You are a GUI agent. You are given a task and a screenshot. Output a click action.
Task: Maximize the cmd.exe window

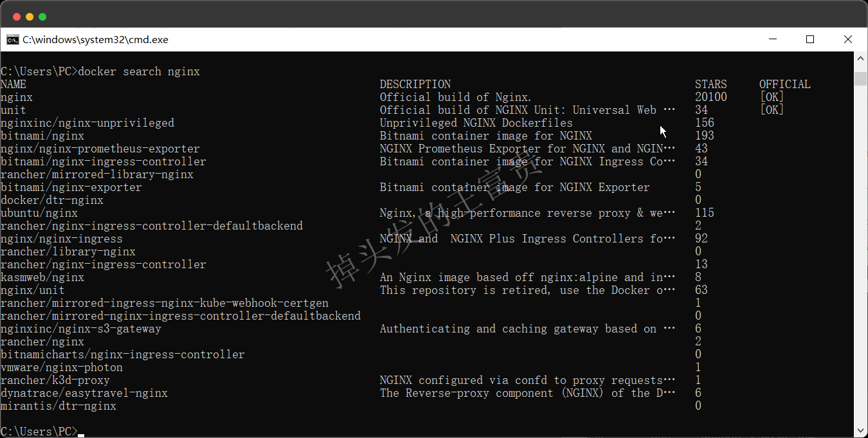(810, 39)
